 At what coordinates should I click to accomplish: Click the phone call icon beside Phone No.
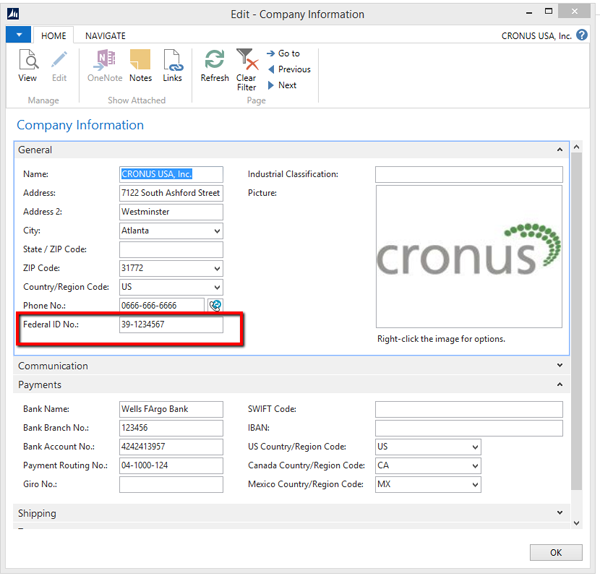point(215,305)
